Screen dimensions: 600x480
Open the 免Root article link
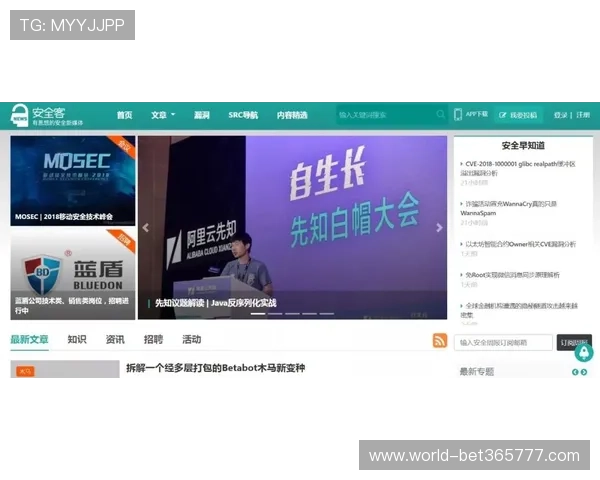(x=510, y=275)
